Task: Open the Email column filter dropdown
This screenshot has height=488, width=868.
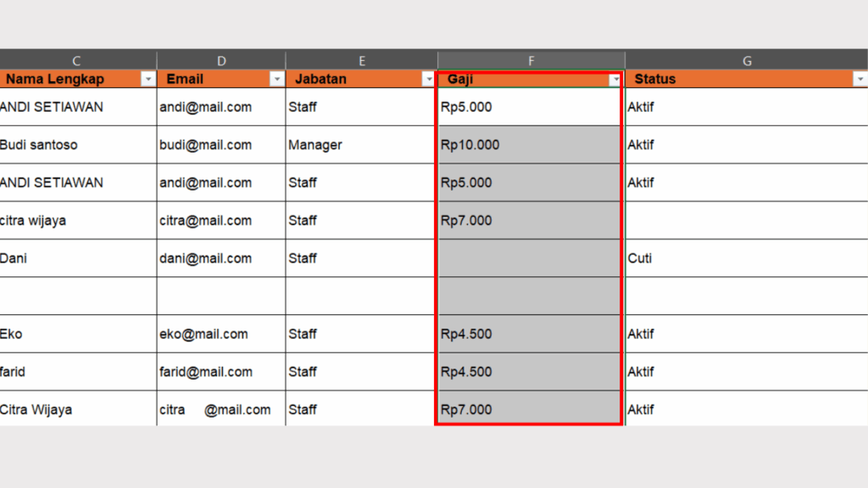Action: click(277, 79)
